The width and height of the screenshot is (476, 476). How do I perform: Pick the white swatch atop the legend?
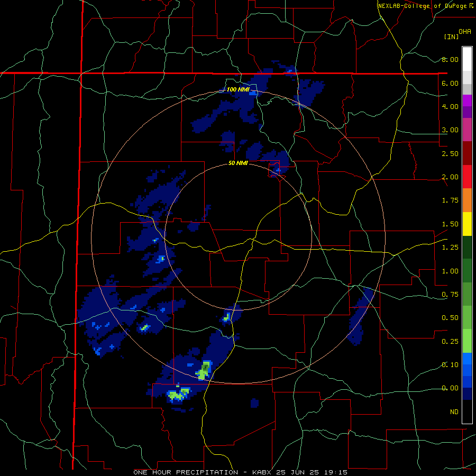467,59
